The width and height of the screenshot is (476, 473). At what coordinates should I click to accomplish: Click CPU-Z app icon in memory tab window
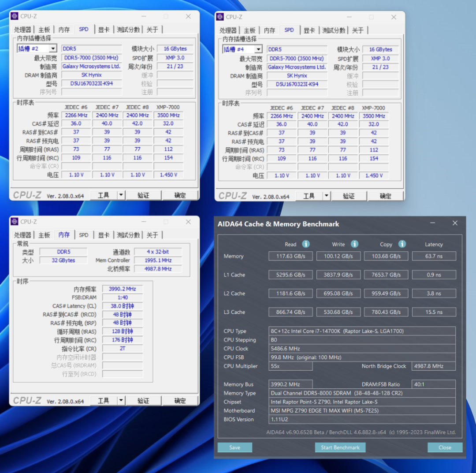[x=14, y=221]
